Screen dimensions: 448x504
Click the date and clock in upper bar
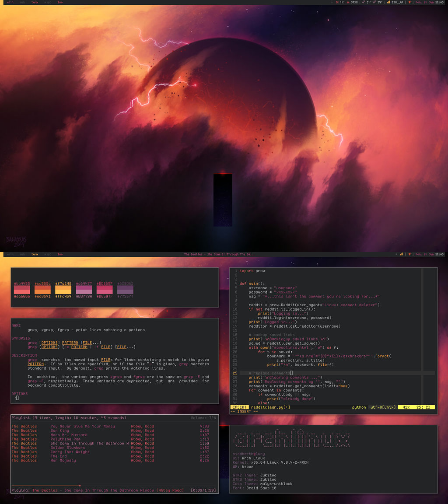point(429,2)
